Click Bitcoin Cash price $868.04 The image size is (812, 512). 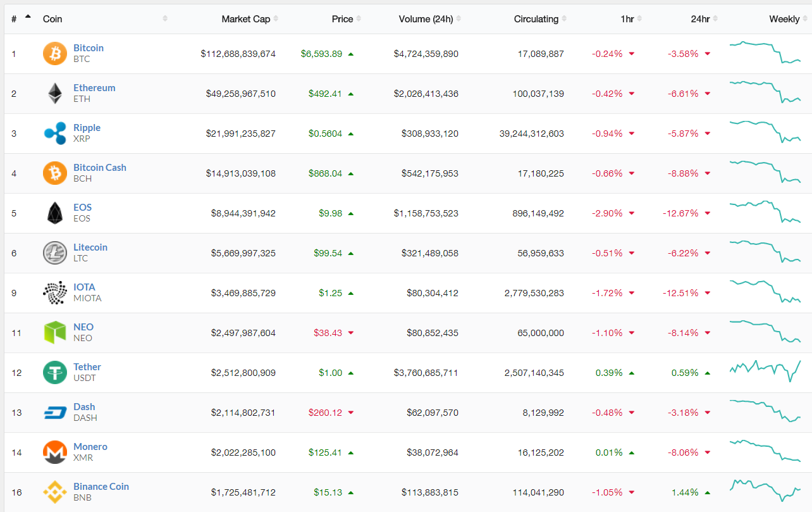tap(325, 173)
